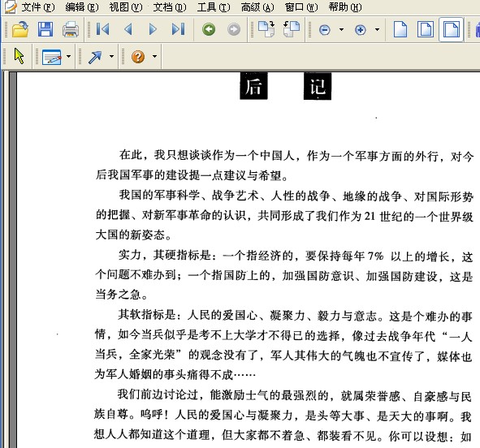
Task: Open the help question mark dropdown
Action: pyautogui.click(x=154, y=56)
